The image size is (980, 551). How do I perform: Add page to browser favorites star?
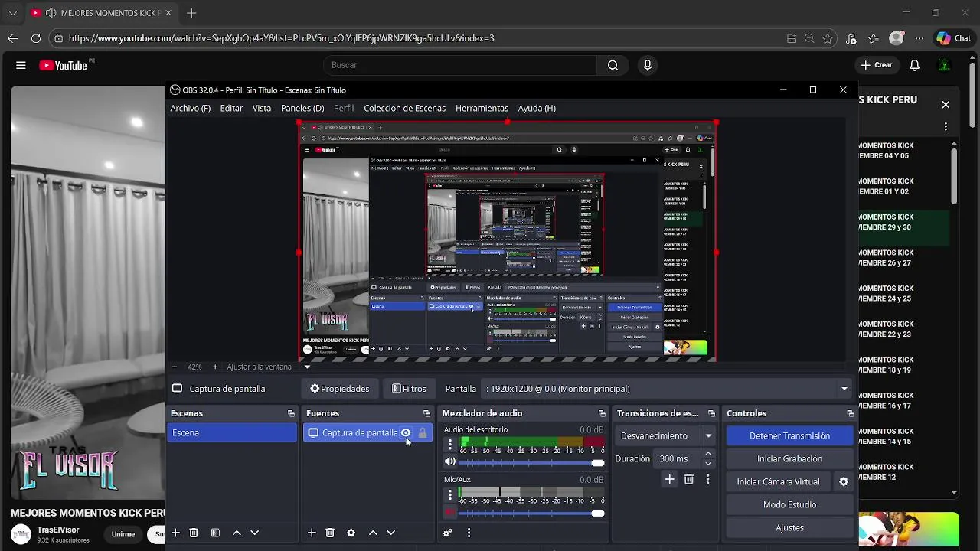click(828, 38)
